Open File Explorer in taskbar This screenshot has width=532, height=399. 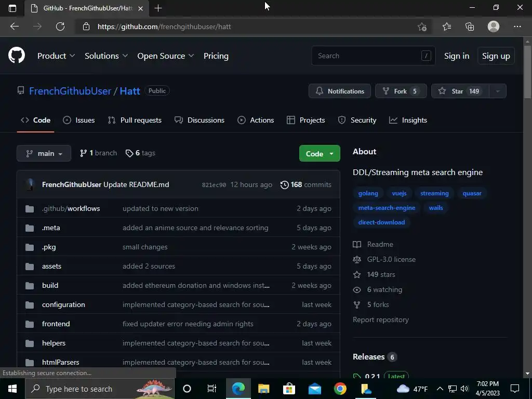coord(263,389)
